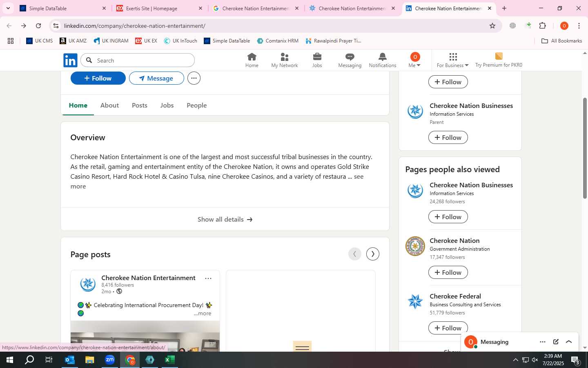Click the LinkedIn search field
588x368 pixels.
pos(138,61)
